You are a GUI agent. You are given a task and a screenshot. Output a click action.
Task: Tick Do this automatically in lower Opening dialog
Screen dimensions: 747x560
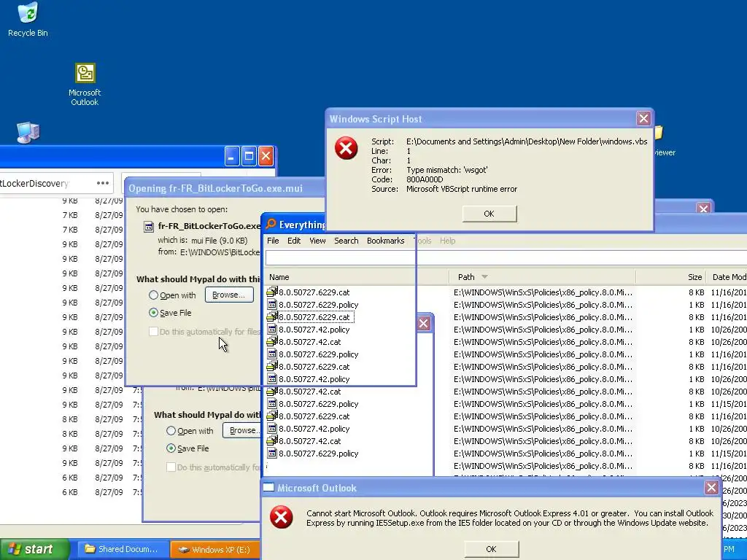(x=171, y=467)
